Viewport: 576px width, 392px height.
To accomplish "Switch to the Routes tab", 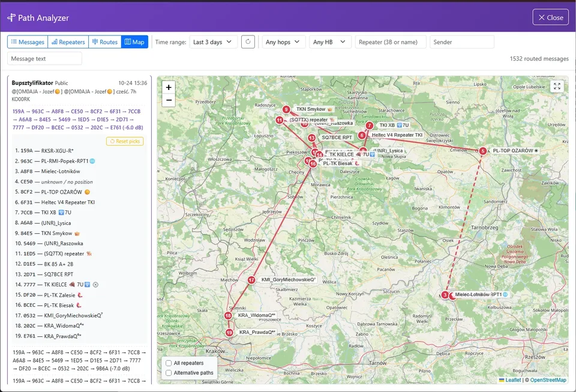I will click(104, 42).
